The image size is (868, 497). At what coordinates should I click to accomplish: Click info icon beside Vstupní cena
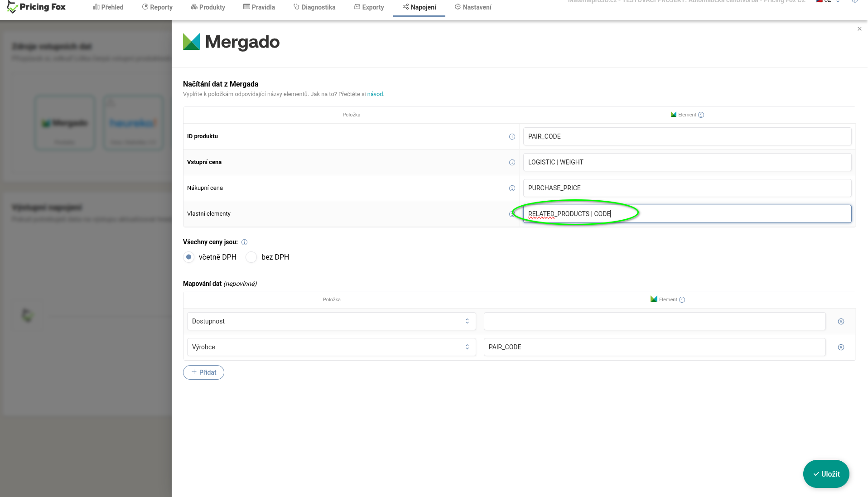pos(512,163)
